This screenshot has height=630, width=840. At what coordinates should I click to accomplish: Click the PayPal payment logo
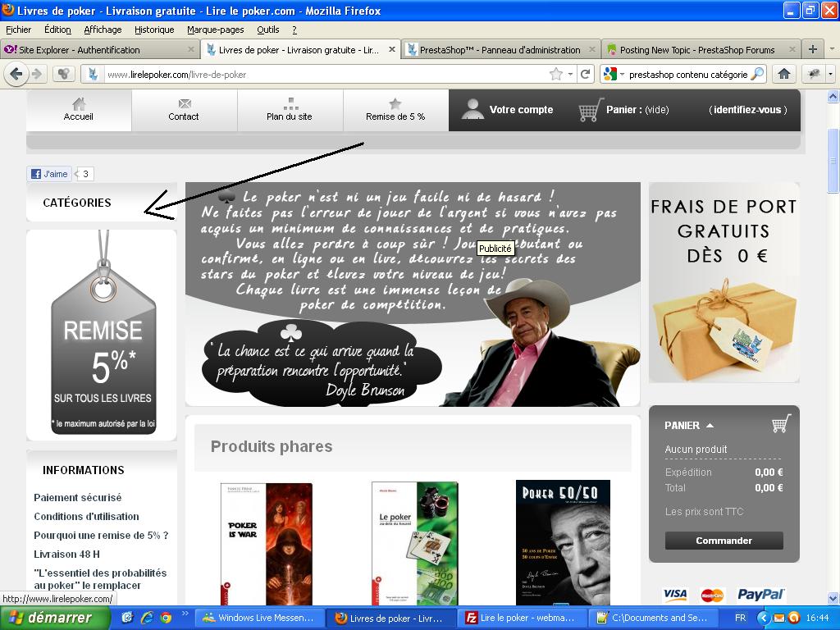tap(760, 594)
